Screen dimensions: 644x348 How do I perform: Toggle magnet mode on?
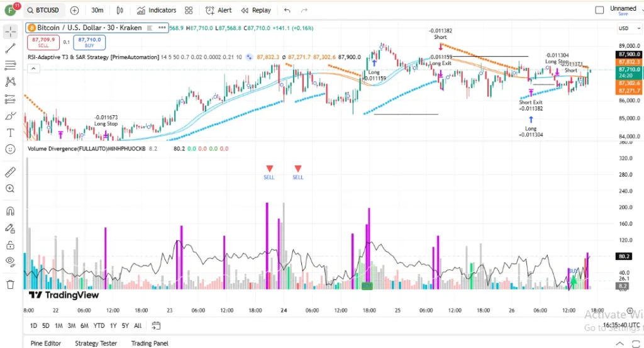click(10, 211)
